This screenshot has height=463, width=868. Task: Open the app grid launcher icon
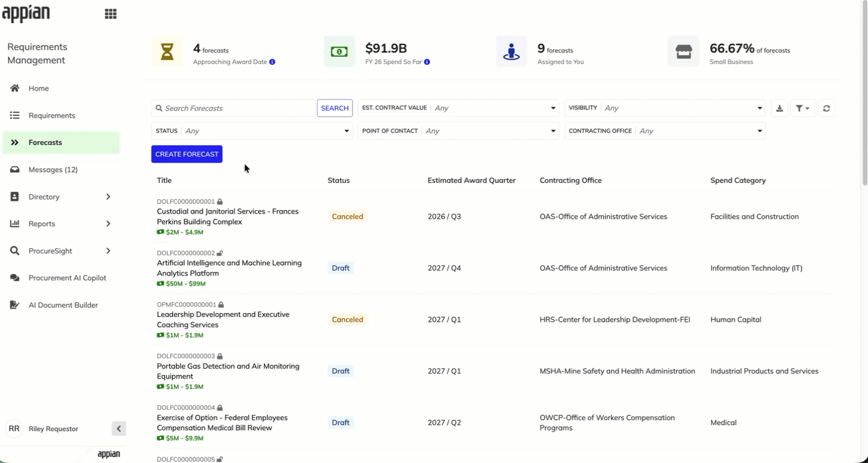[111, 14]
